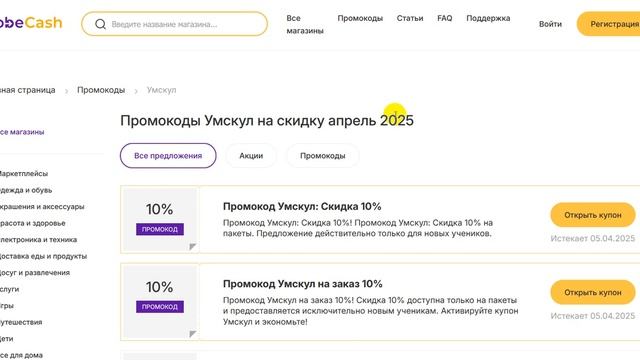Viewport: 640px width, 360px height.
Task: Open coupon for Скидка 10% promo
Action: click(593, 215)
